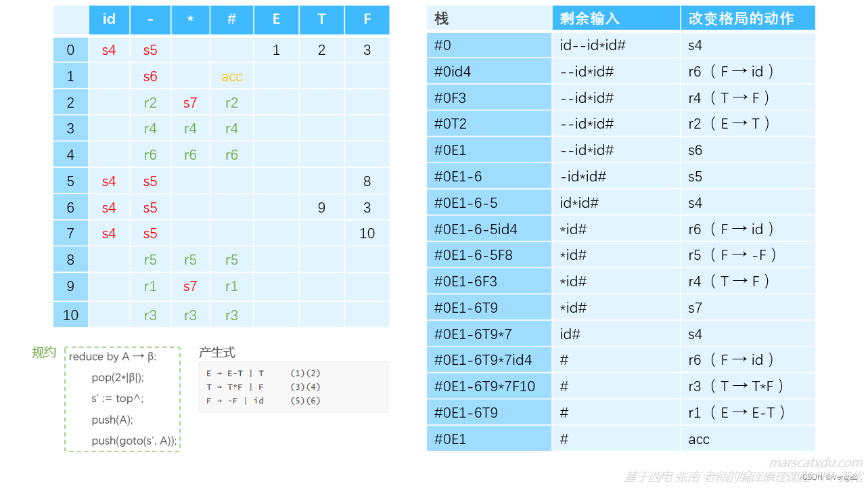This screenshot has height=488, width=868.
Task: Select the '#0E1-6-5F8' stack cell
Action: 489,255
